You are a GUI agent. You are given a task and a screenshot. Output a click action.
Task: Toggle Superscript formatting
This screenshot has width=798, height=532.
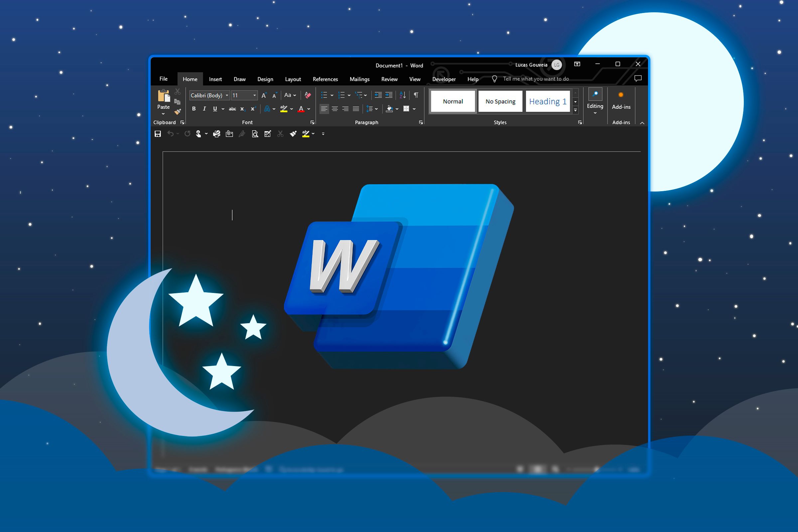pyautogui.click(x=253, y=109)
